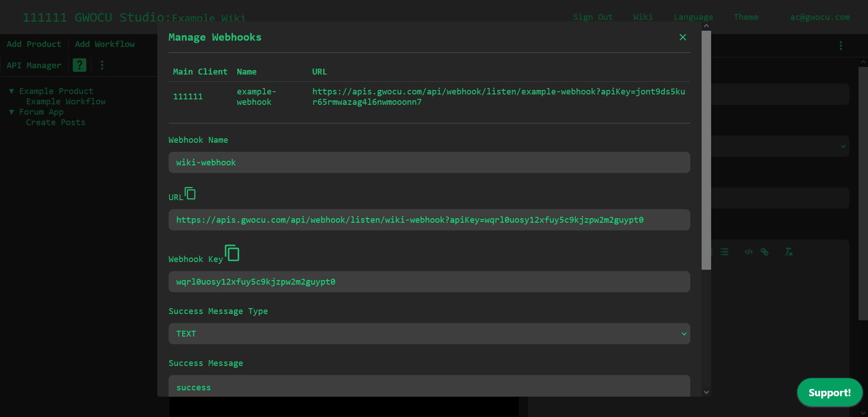868x417 pixels.
Task: Open the Theme menu
Action: point(746,17)
